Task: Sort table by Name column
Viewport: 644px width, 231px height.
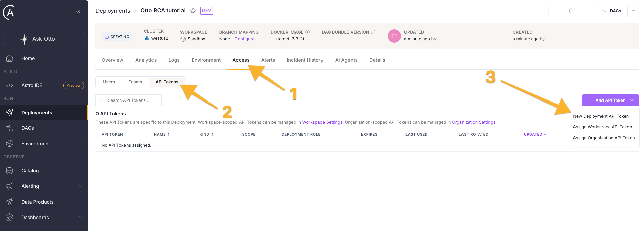Action: point(162,134)
